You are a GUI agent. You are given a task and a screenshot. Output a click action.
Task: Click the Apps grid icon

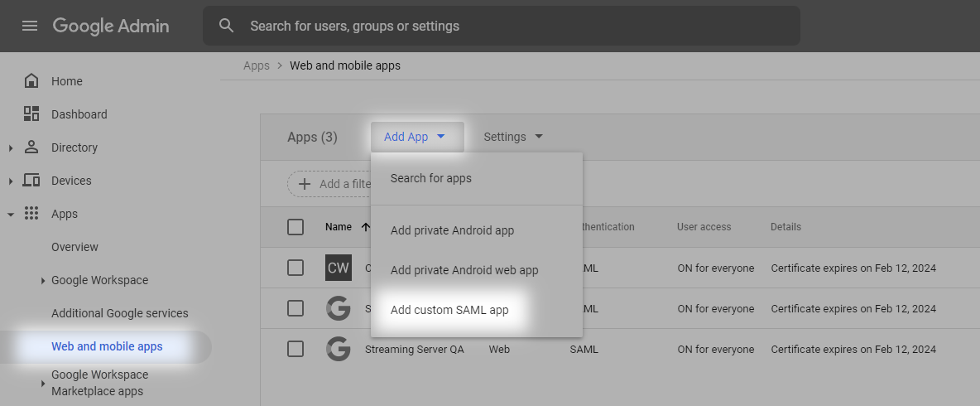coord(31,214)
